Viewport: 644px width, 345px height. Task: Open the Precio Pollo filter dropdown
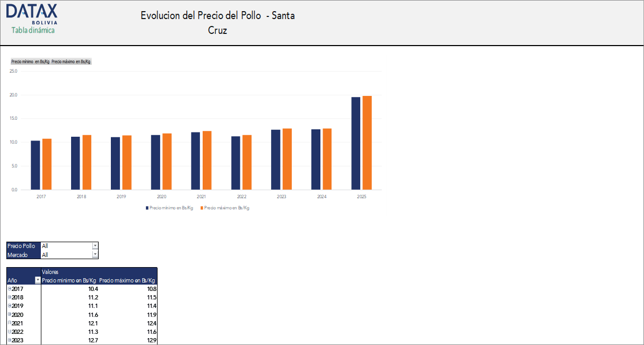94,245
